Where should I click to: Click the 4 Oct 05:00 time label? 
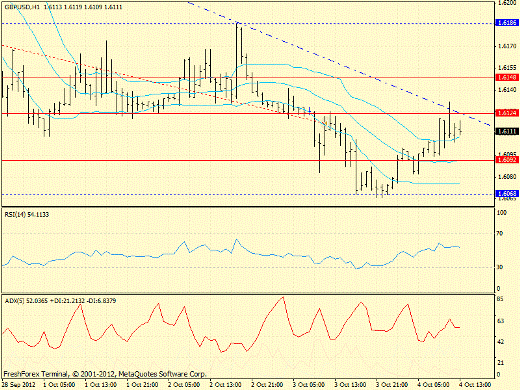[434, 384]
